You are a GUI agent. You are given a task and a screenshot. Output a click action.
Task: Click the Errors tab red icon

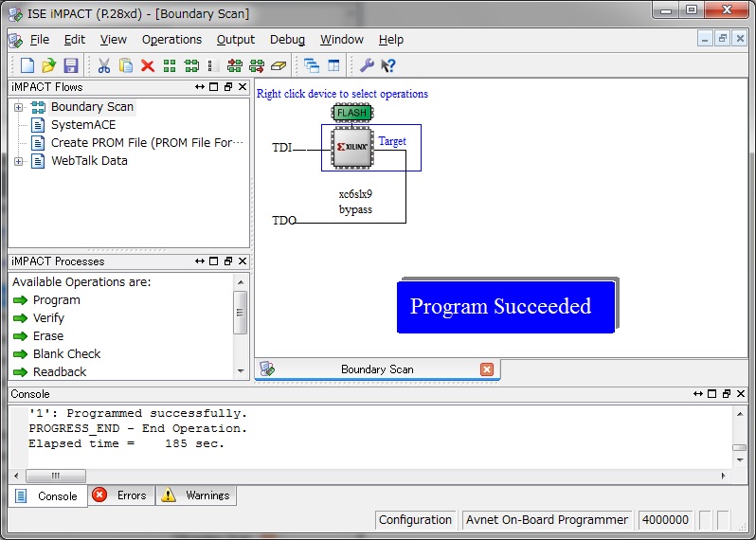tap(99, 495)
